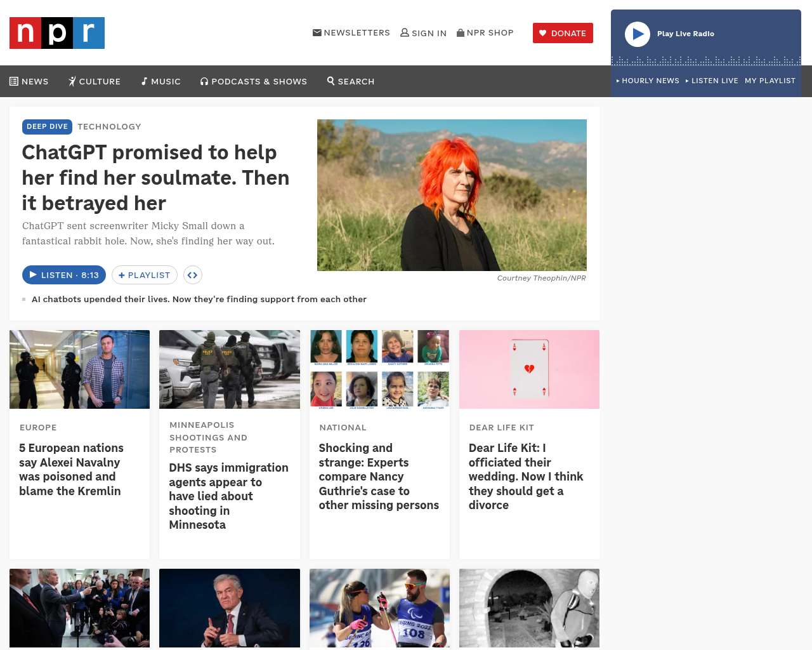Click the Podcasts headphones icon

[x=204, y=81]
